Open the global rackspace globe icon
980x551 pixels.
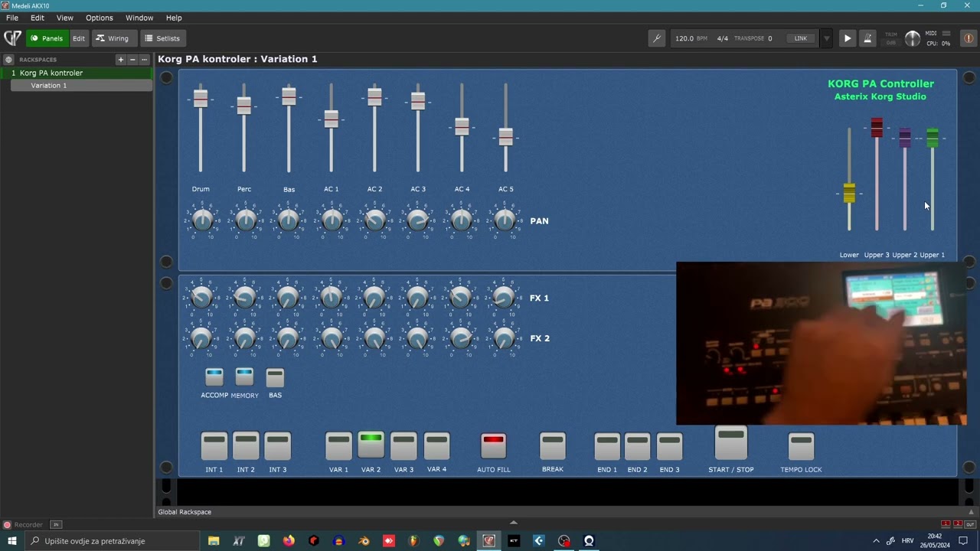8,60
